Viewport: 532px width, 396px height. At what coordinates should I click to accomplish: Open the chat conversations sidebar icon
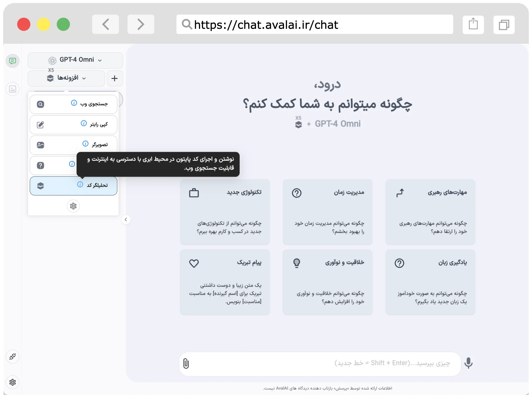12,61
